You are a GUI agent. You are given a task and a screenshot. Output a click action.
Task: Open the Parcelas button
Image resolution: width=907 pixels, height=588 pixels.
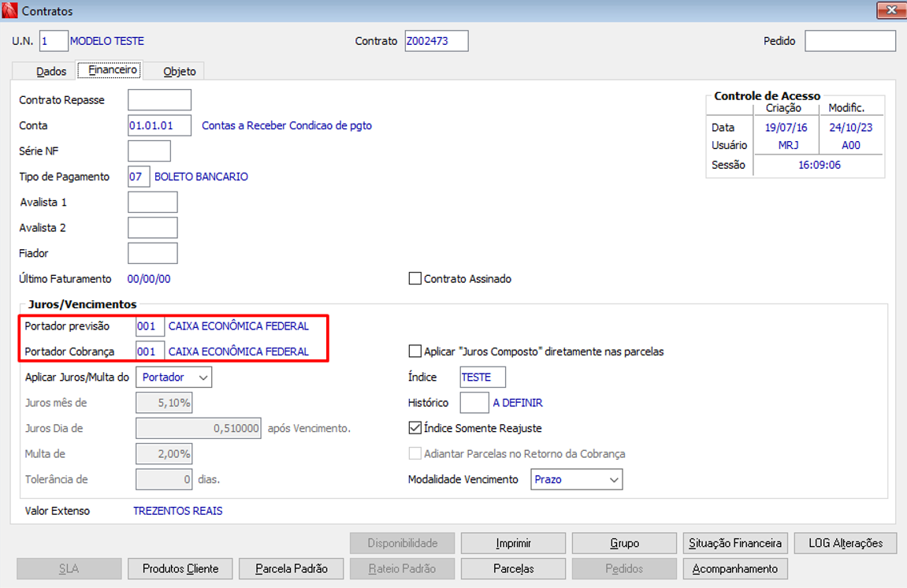click(x=513, y=568)
